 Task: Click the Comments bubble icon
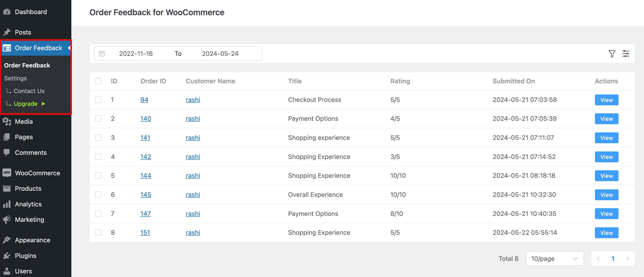coord(7,152)
